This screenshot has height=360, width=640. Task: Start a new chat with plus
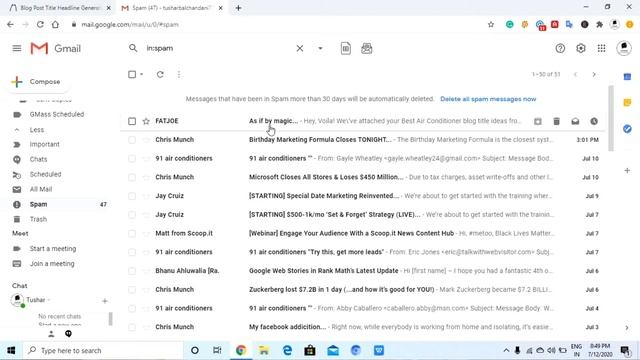tap(104, 301)
